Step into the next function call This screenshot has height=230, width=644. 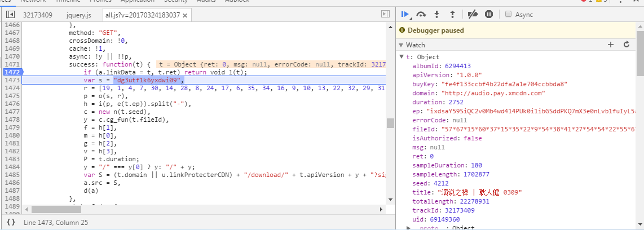(436, 15)
